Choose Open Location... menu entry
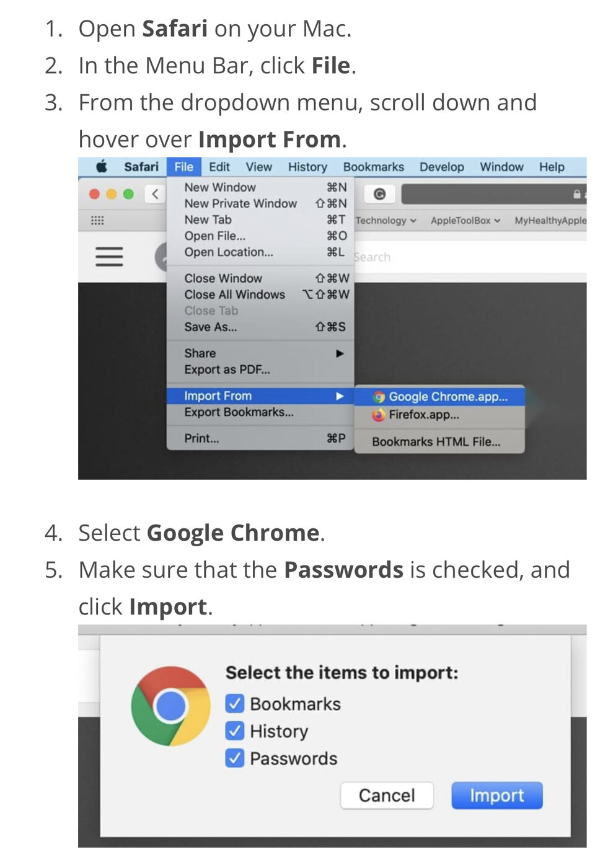Viewport: 608px width, 868px height. pyautogui.click(x=260, y=252)
